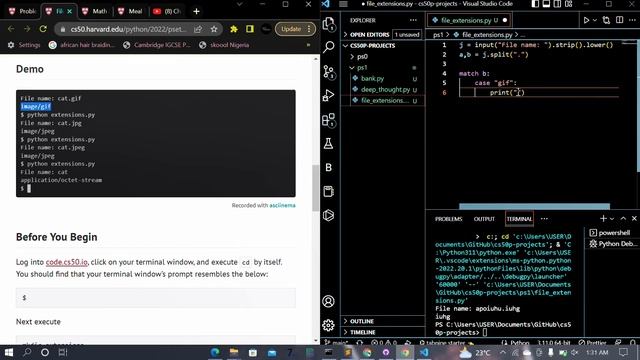
Task: Collapse the ps1 folder
Action: [382, 68]
